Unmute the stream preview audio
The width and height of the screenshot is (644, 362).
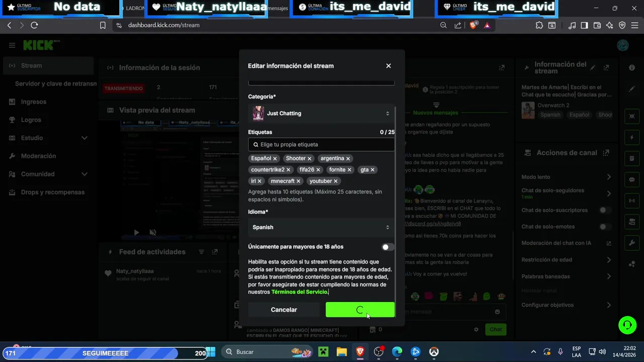click(x=153, y=233)
